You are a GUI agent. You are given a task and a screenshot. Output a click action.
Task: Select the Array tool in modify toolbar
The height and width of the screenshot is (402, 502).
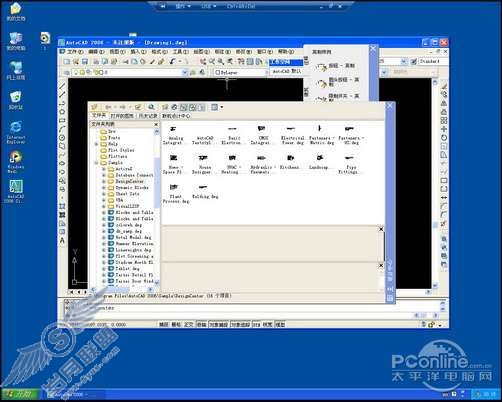pyautogui.click(x=444, y=120)
